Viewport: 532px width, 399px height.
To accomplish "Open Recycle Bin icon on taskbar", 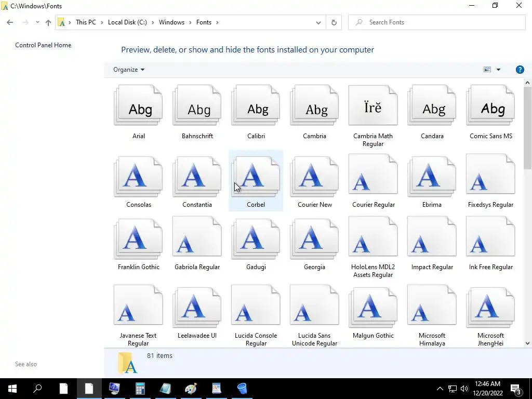I will click(x=242, y=389).
